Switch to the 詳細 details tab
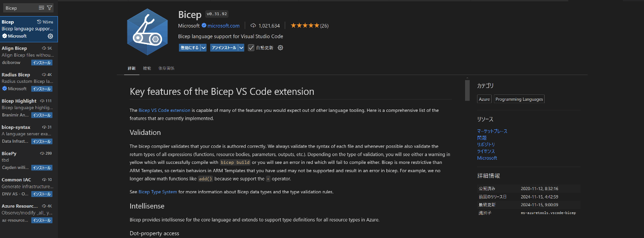This screenshot has width=644, height=238. tap(132, 68)
